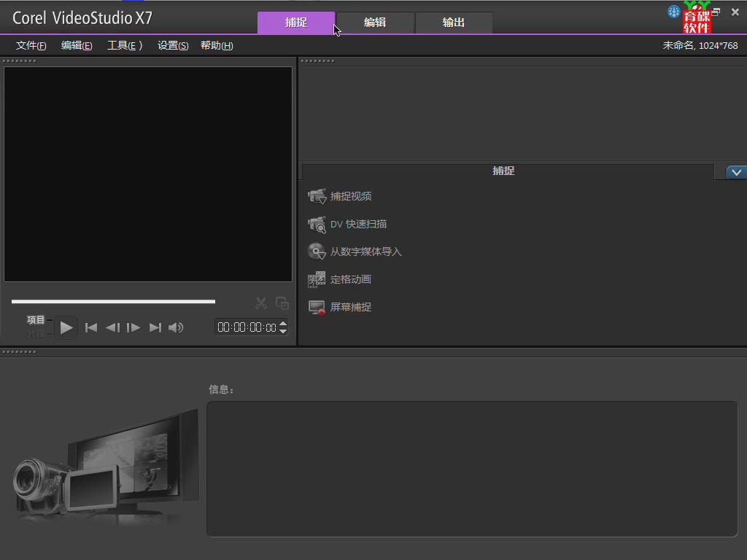This screenshot has width=747, height=560.
Task: Click the black preview window
Action: tap(148, 174)
